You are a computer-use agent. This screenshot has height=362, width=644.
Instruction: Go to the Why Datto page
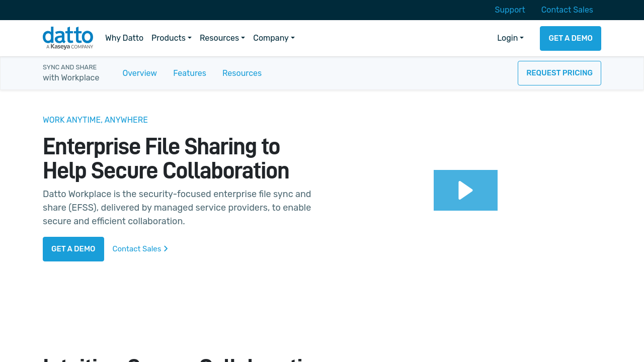pyautogui.click(x=124, y=38)
